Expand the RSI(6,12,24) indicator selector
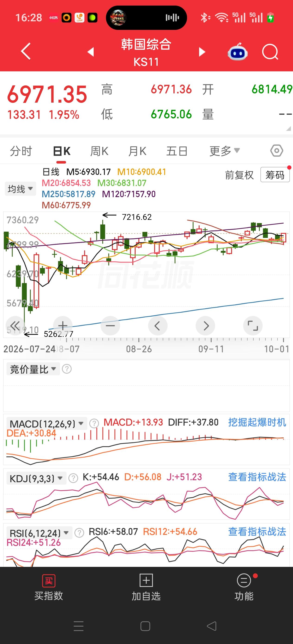This screenshot has height=644, width=293. click(39, 533)
